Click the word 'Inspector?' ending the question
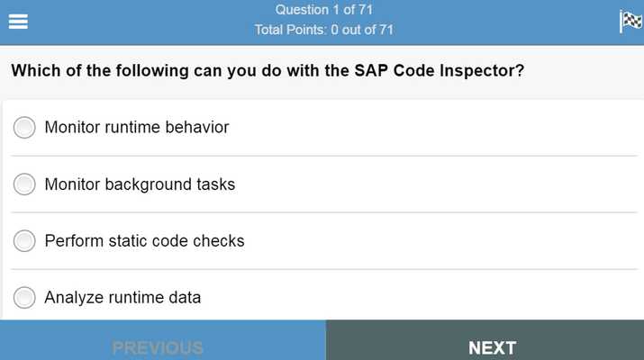Screen dimensions: 644x360 click(x=482, y=70)
